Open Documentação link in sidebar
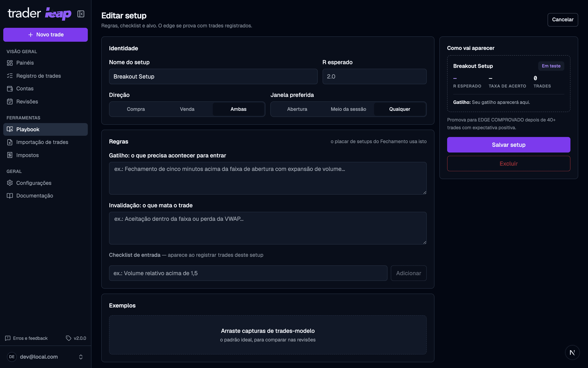 coord(46,196)
